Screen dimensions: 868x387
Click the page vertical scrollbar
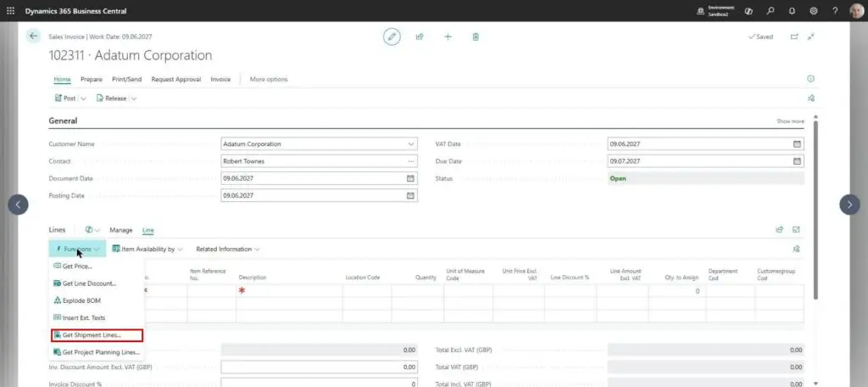(815, 210)
